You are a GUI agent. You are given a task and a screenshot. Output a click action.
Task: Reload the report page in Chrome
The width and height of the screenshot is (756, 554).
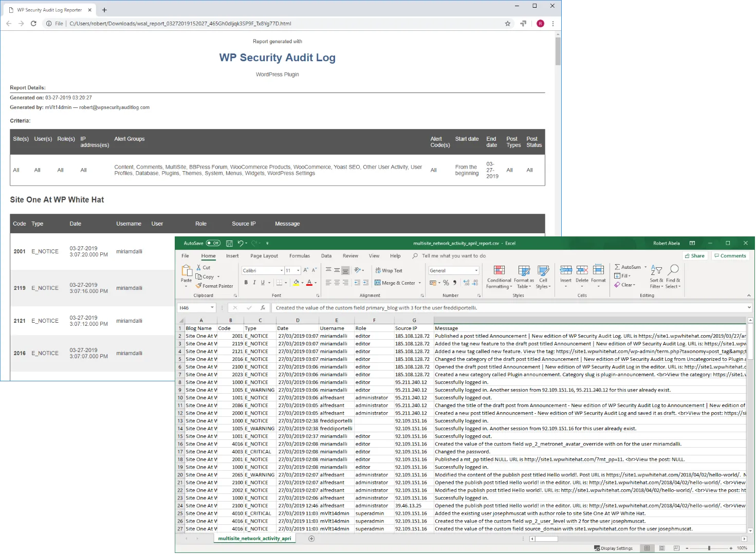33,24
